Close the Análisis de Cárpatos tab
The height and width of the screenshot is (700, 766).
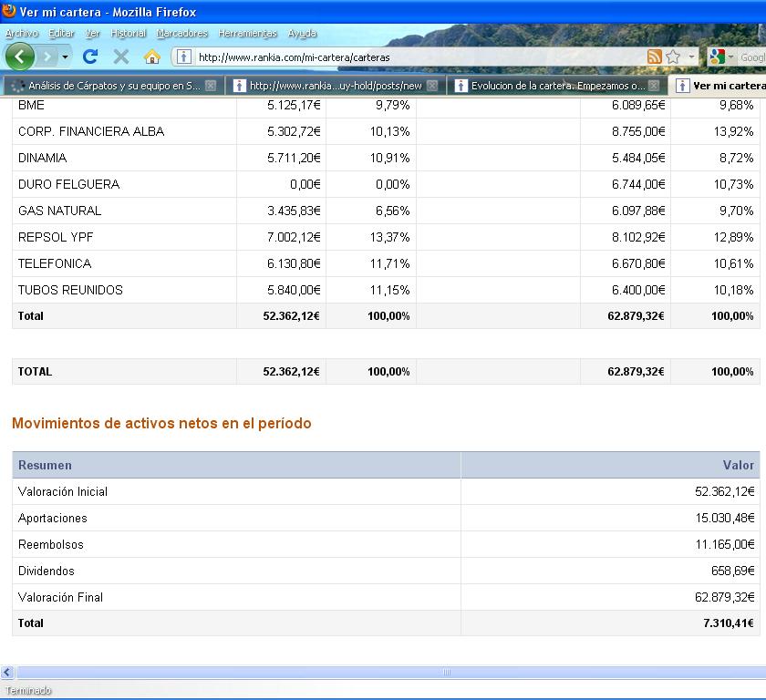point(211,86)
